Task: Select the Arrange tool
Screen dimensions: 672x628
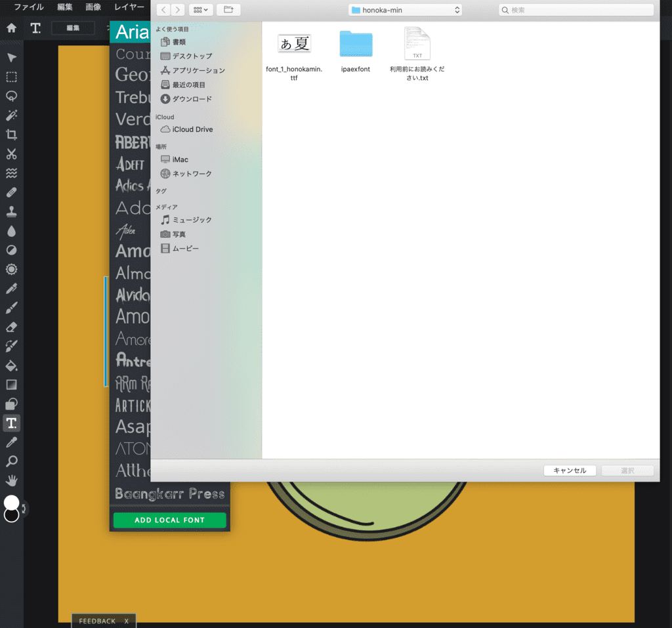Action: [10, 57]
